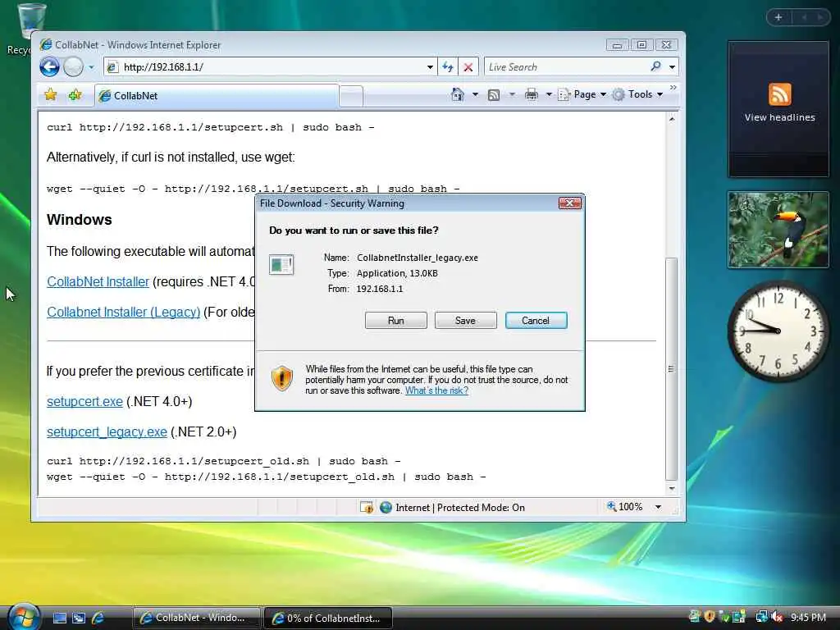840x630 pixels.
Task: Click the Stop loading icon
Action: 468,67
